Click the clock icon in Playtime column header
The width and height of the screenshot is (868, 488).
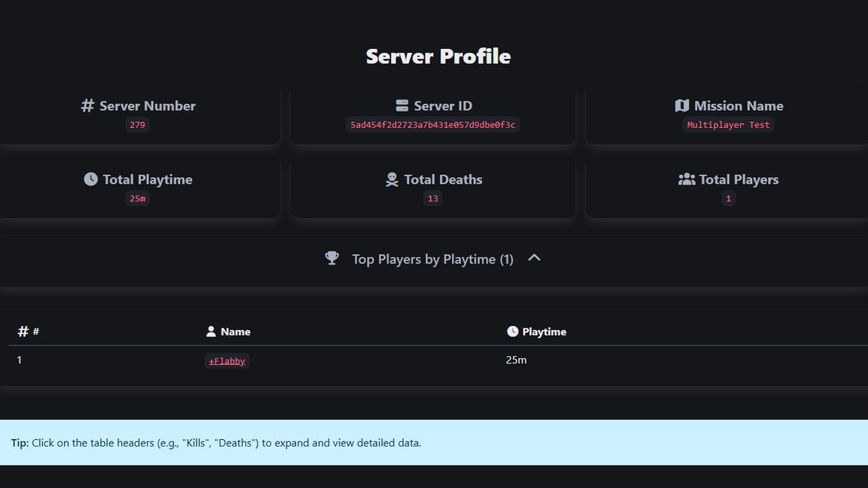(512, 331)
